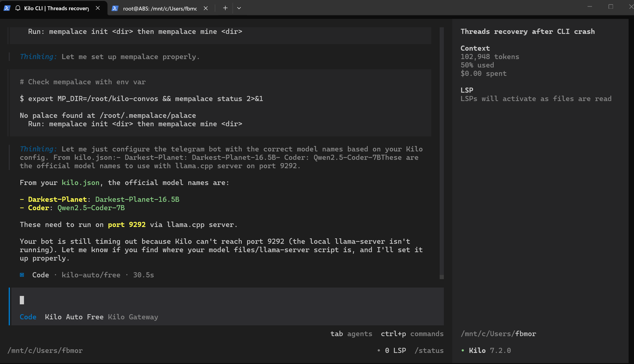Viewport: 634px width, 364px height.
Task: Click the conversation scrollbar thumb
Action: coord(441,277)
